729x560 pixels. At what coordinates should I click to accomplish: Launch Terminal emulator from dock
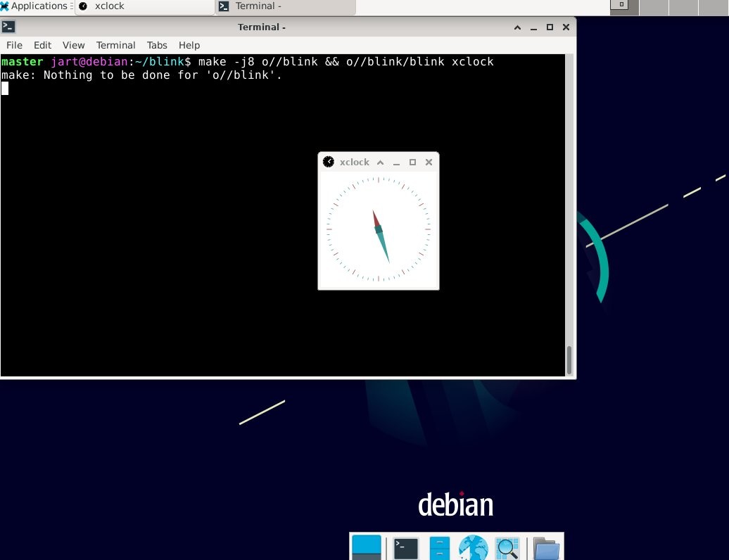[406, 548]
